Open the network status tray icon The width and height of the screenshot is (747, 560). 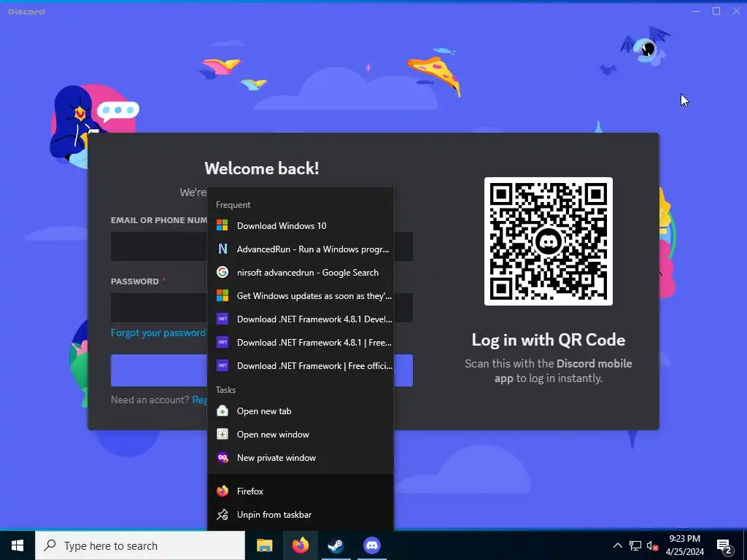(x=635, y=545)
